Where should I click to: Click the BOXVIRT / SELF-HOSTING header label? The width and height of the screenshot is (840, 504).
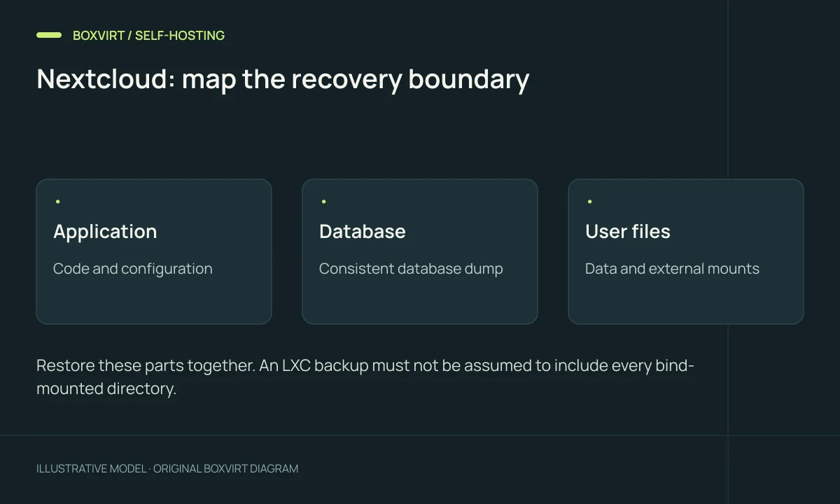[148, 35]
